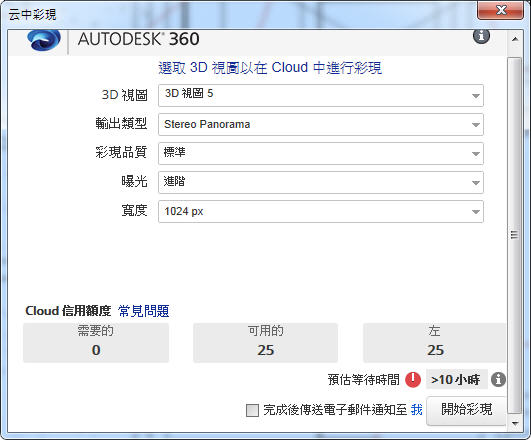531x440 pixels.
Task: Click the 我 email recipient link
Action: (416, 410)
